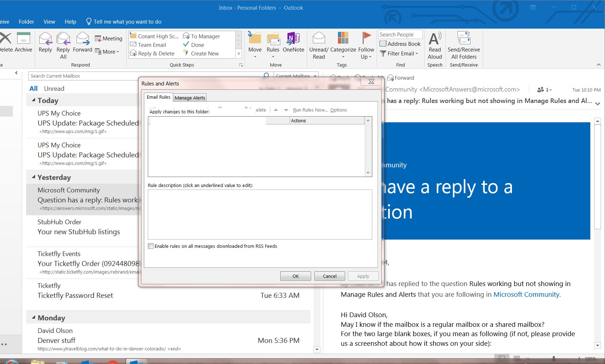Select Conant High Sc... quick step

pos(154,36)
